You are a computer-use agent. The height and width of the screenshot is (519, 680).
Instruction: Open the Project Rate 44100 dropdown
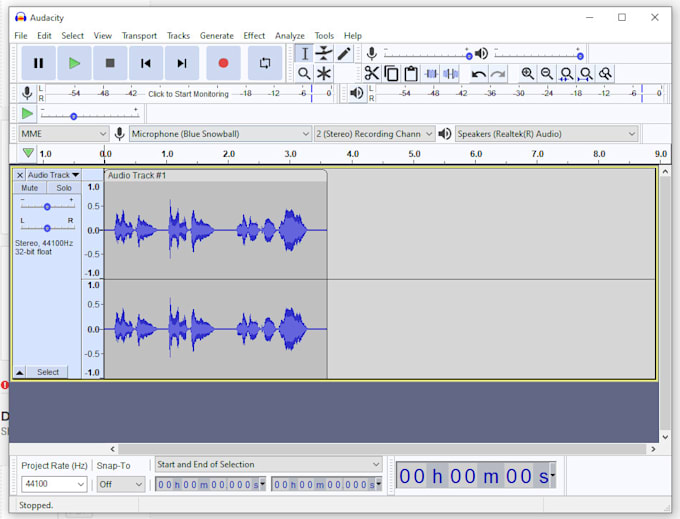54,484
